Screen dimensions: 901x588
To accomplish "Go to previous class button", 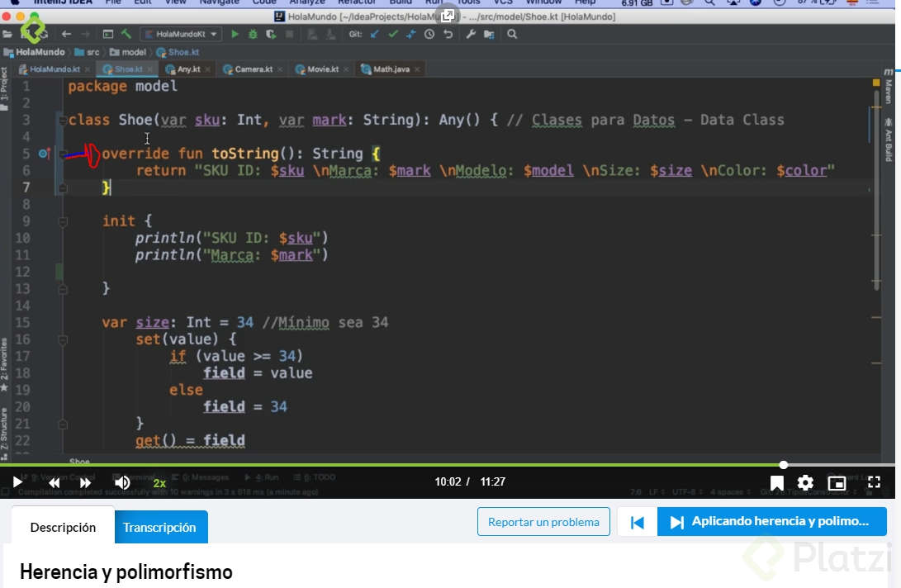I will click(638, 522).
